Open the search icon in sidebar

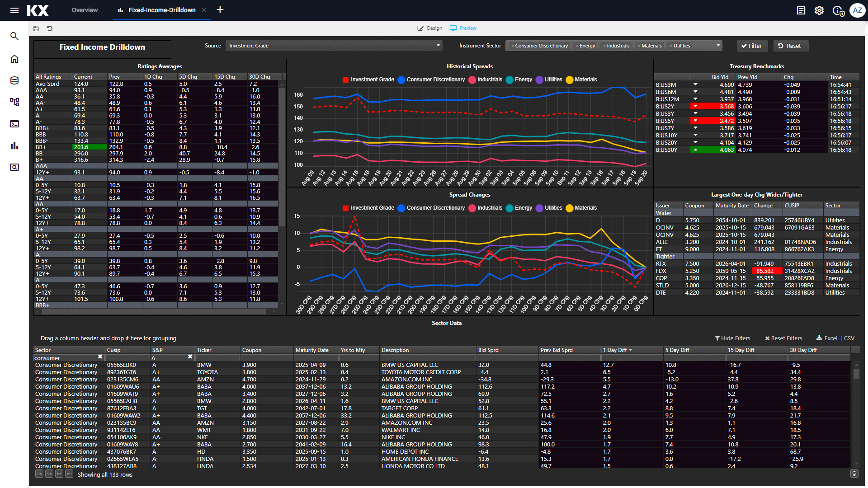14,36
